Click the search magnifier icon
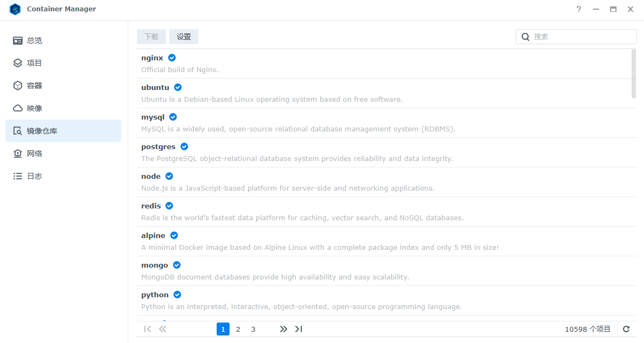 tap(525, 37)
